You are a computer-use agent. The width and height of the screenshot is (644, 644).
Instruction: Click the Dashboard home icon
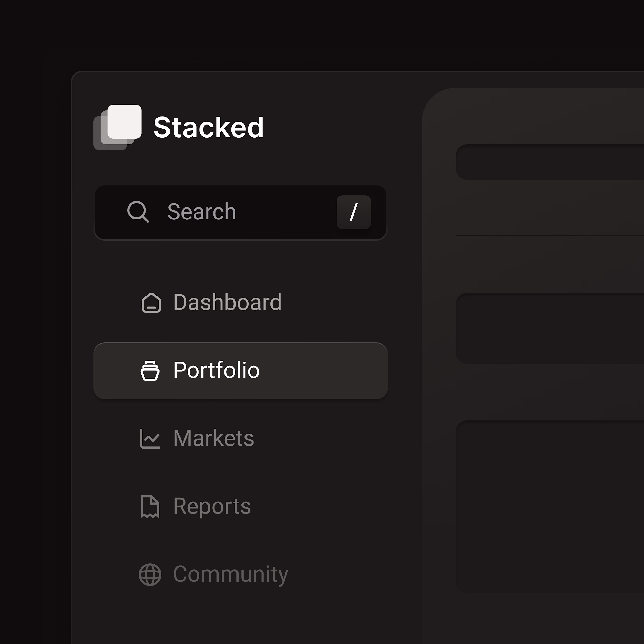click(x=151, y=303)
